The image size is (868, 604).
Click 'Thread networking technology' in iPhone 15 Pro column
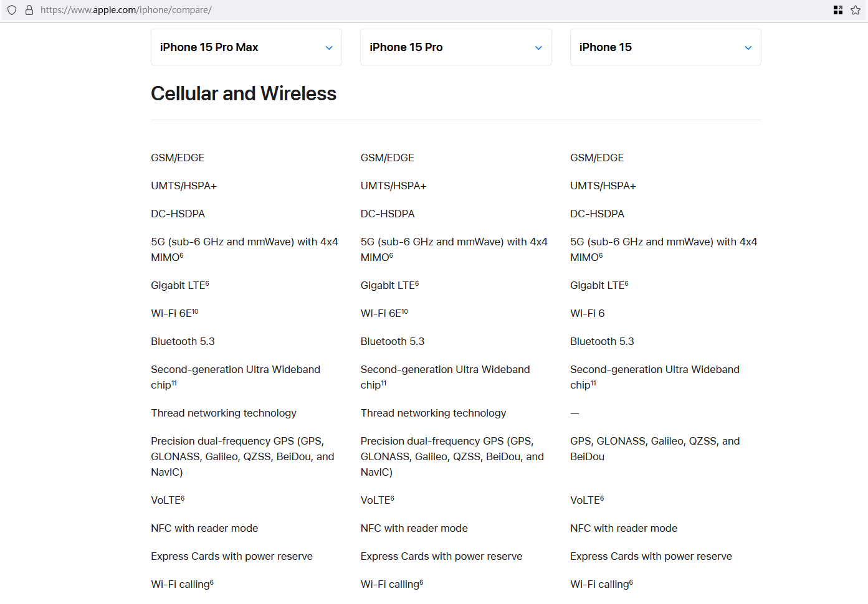433,413
